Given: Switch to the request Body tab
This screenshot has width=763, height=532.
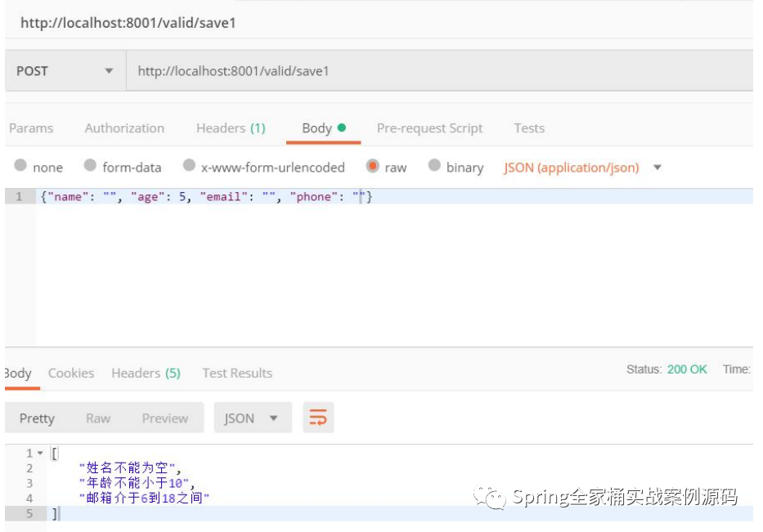Looking at the screenshot, I should pyautogui.click(x=324, y=128).
